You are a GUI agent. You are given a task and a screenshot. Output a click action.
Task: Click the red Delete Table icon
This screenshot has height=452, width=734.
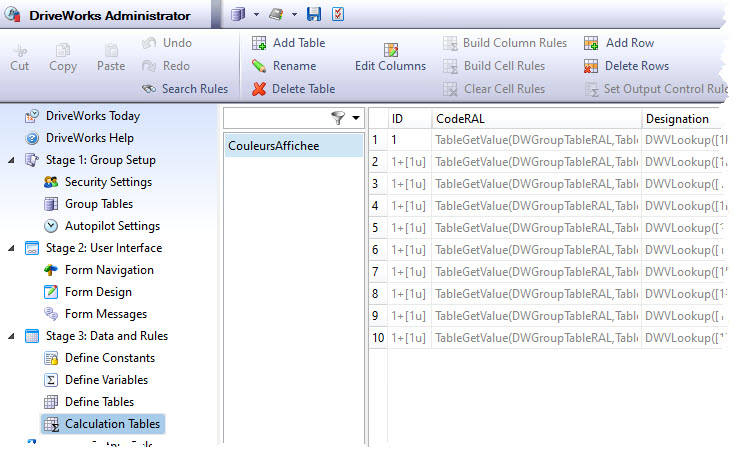259,89
